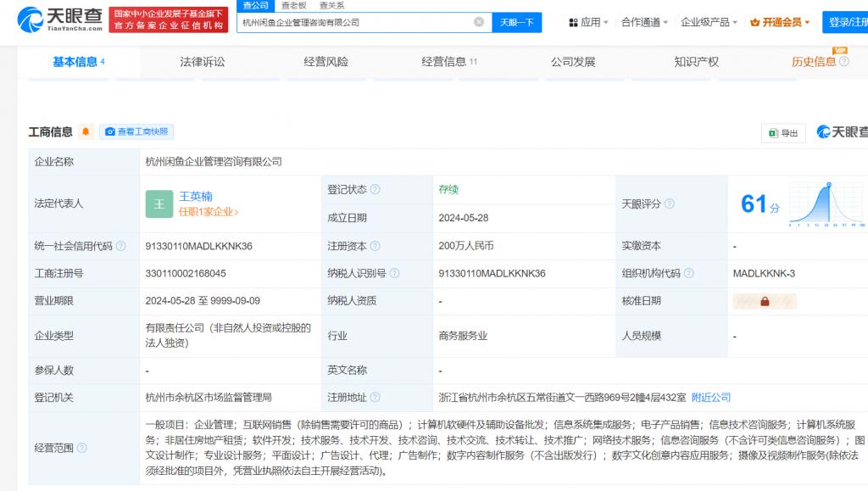Clear the search box text
This screenshot has width=868, height=491.
479,22
